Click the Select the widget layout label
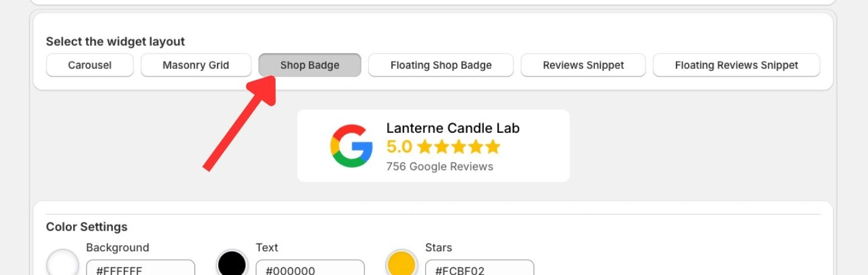Screen dimensions: 868x275 pos(115,42)
